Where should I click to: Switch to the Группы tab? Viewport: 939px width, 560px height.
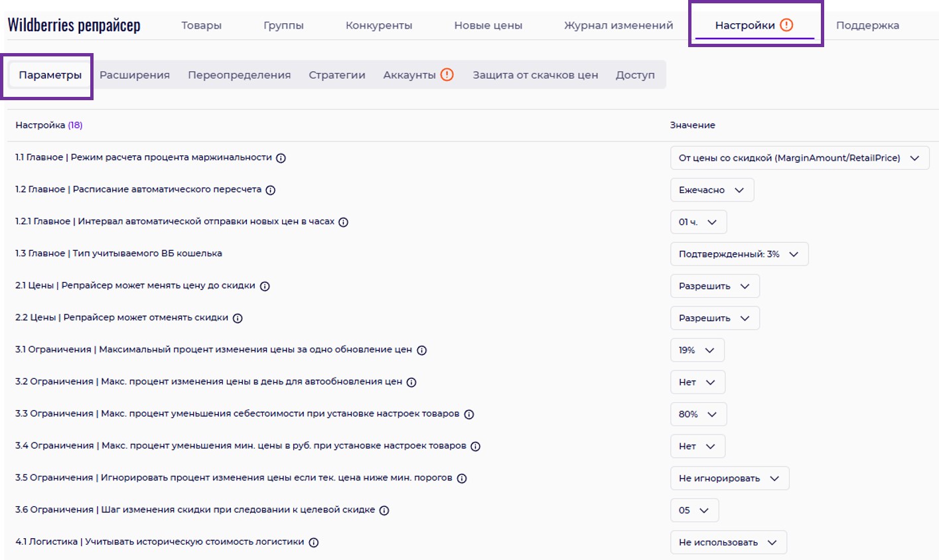click(x=283, y=25)
